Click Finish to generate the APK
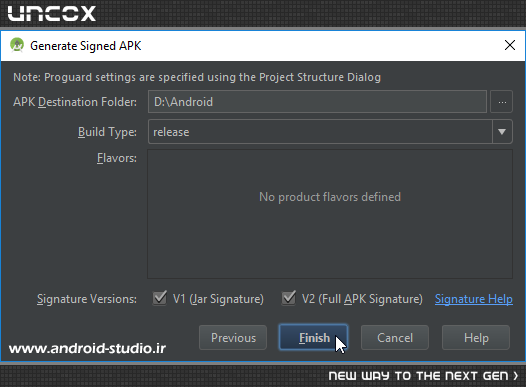 313,337
